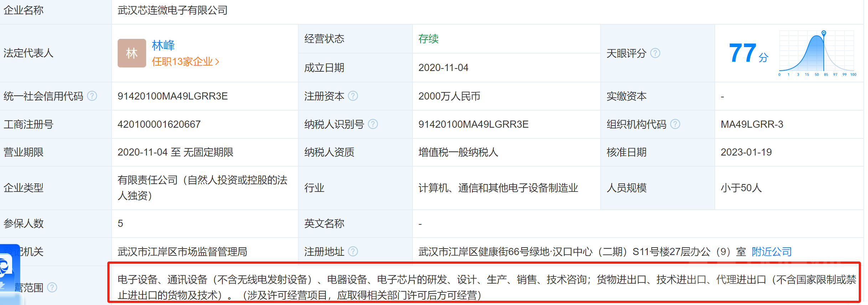Image resolution: width=868 pixels, height=305 pixels.
Task: Expand the arrow after 任职13家企业
Action: pos(217,62)
